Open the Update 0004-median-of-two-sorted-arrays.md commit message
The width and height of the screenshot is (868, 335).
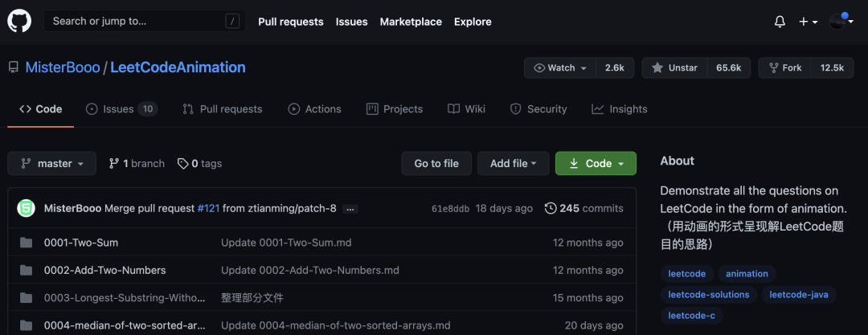[x=335, y=325]
